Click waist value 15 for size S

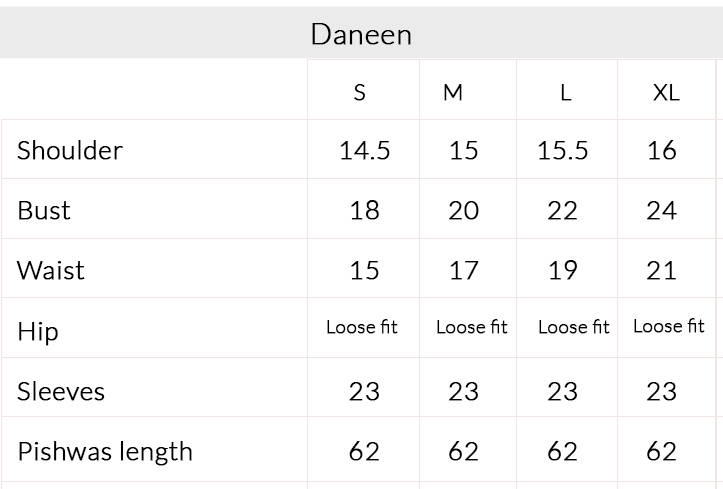[x=364, y=270]
